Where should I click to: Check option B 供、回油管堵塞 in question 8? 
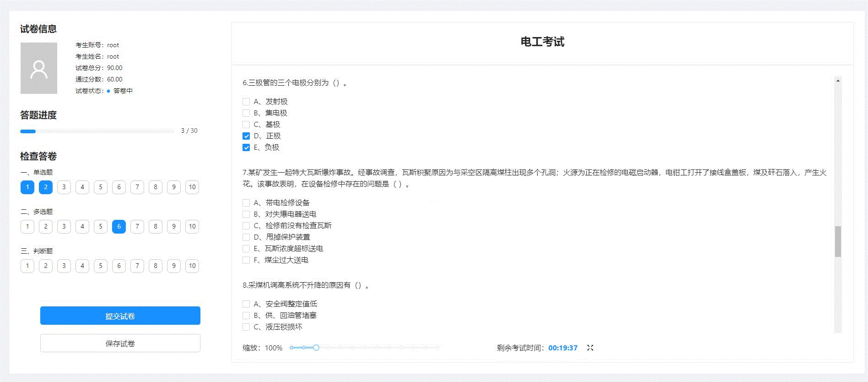click(246, 316)
